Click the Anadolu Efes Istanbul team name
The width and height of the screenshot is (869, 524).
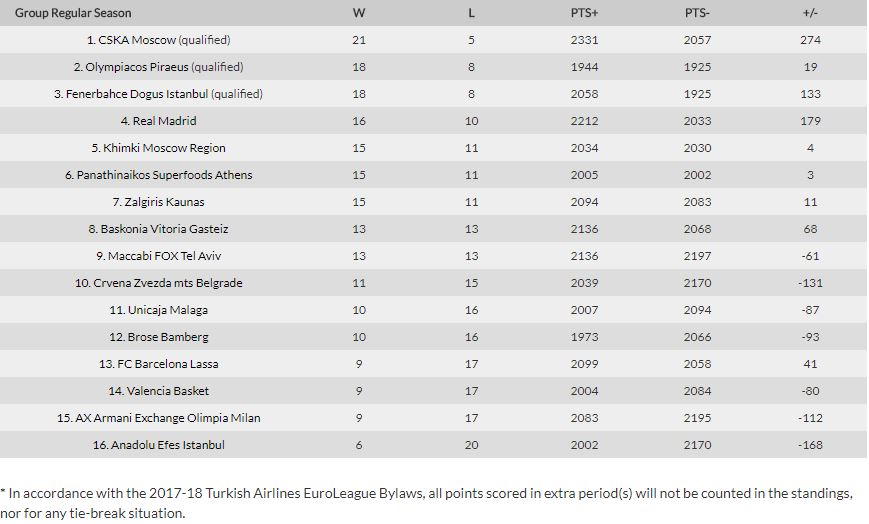point(164,445)
